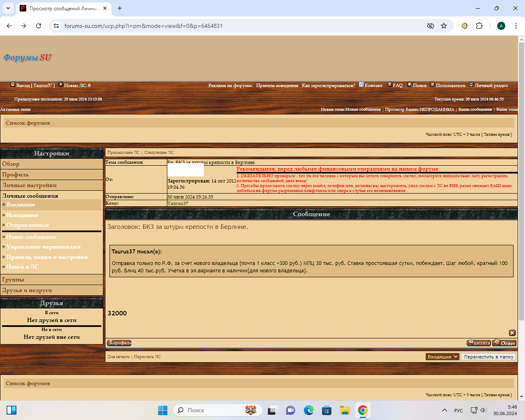
Task: Open File Explorer from the taskbar
Action: (345, 410)
